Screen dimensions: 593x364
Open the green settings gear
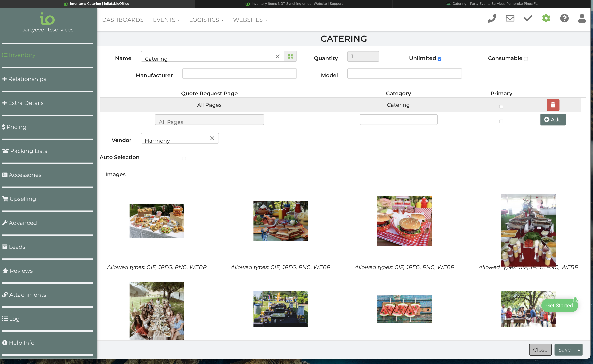coord(546,19)
